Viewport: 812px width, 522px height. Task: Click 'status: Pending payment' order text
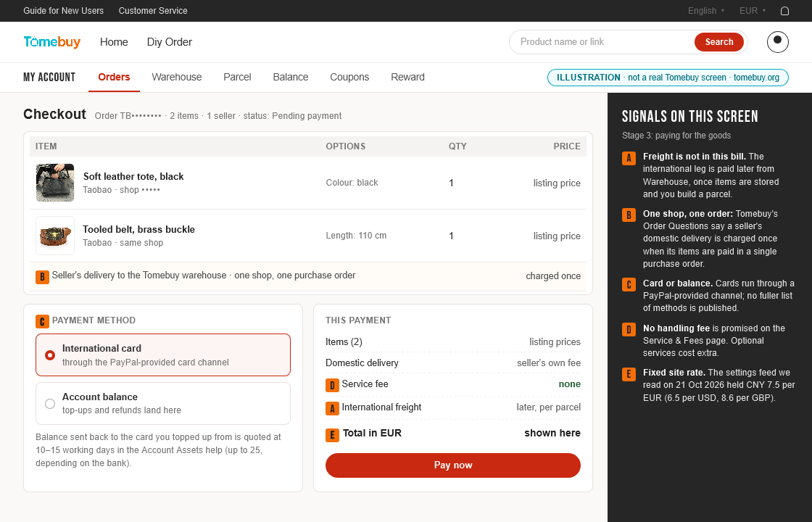(x=293, y=116)
